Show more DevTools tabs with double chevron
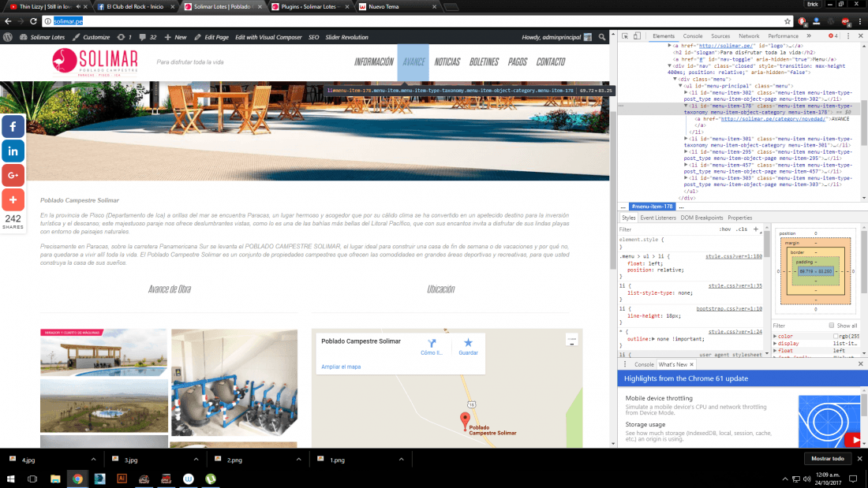Screen dimensions: 868x488 pyautogui.click(x=809, y=36)
